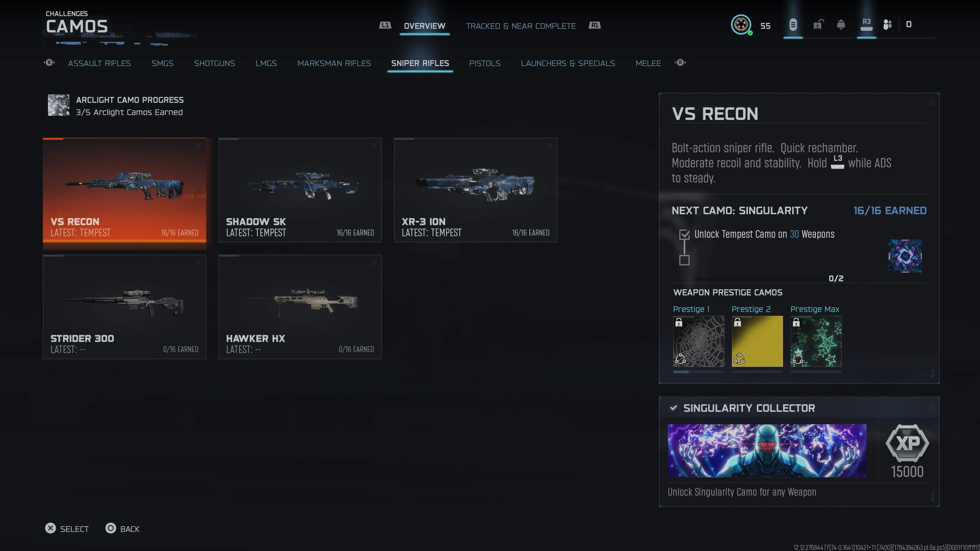Click prestige emblem icon on Prestige 2 camo
The height and width of the screenshot is (551, 980).
[739, 359]
